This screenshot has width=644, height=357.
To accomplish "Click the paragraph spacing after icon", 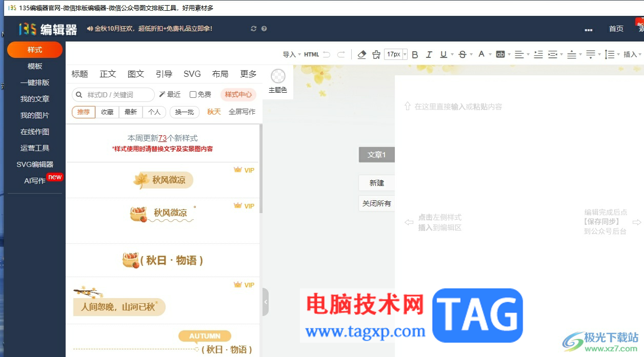I will tap(591, 54).
